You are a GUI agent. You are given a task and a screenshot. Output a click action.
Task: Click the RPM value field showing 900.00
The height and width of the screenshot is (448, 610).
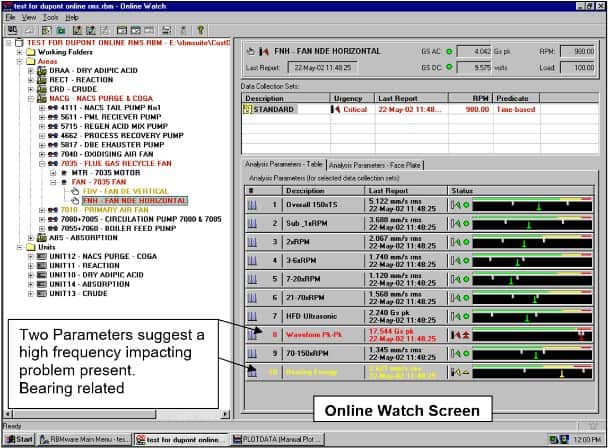tap(578, 51)
